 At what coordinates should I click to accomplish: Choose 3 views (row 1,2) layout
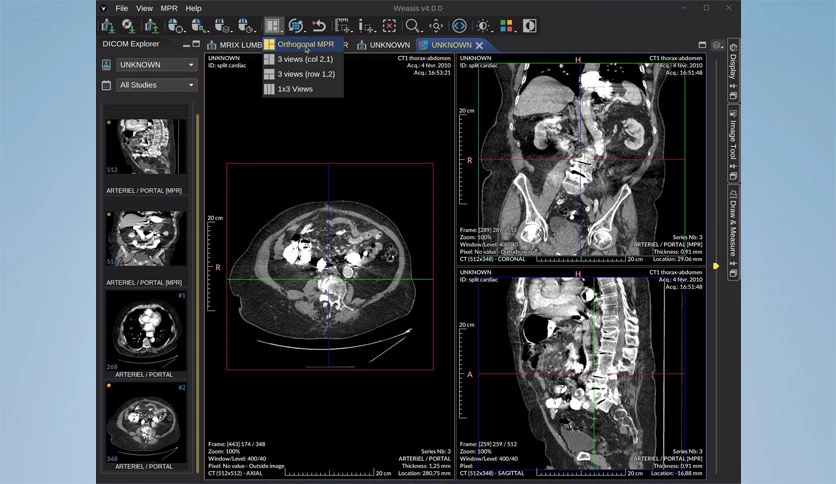302,74
